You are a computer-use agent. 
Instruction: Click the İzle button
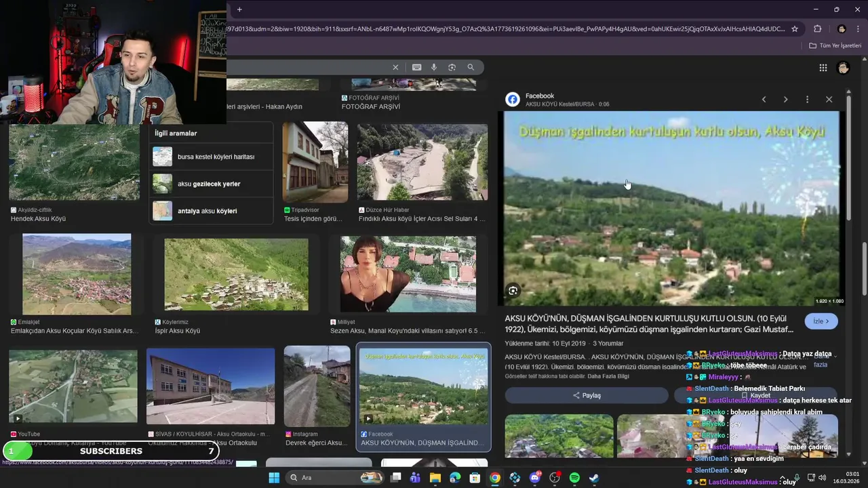(x=821, y=321)
